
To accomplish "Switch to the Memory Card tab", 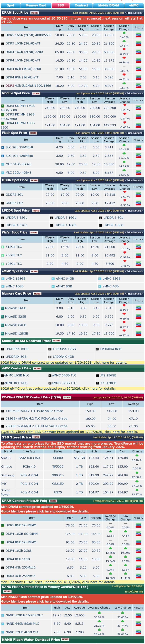I will (36, 5).
